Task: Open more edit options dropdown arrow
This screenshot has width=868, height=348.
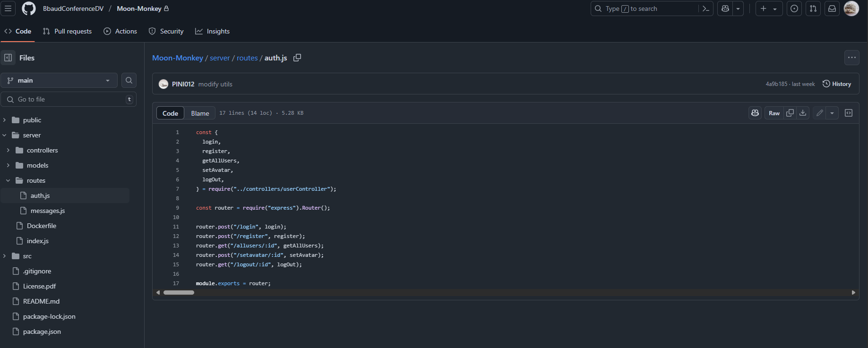Action: coord(832,113)
